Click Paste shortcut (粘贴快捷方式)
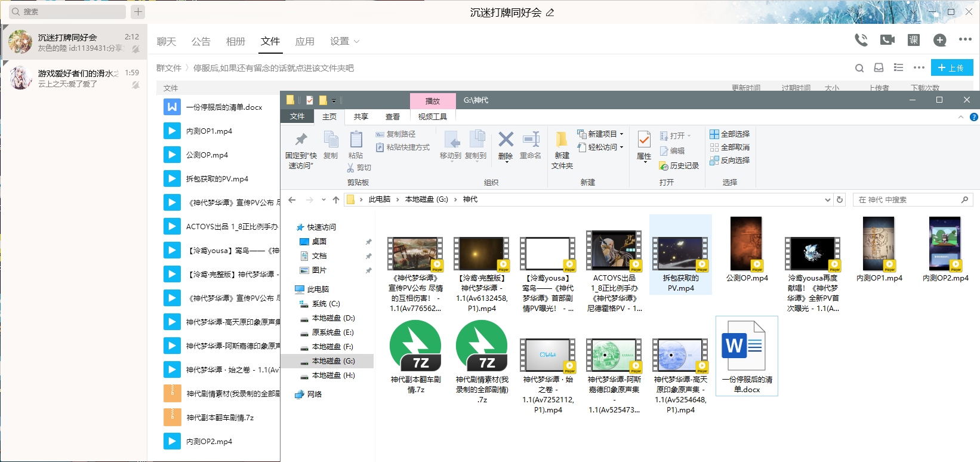The width and height of the screenshot is (980, 462). pyautogui.click(x=402, y=147)
